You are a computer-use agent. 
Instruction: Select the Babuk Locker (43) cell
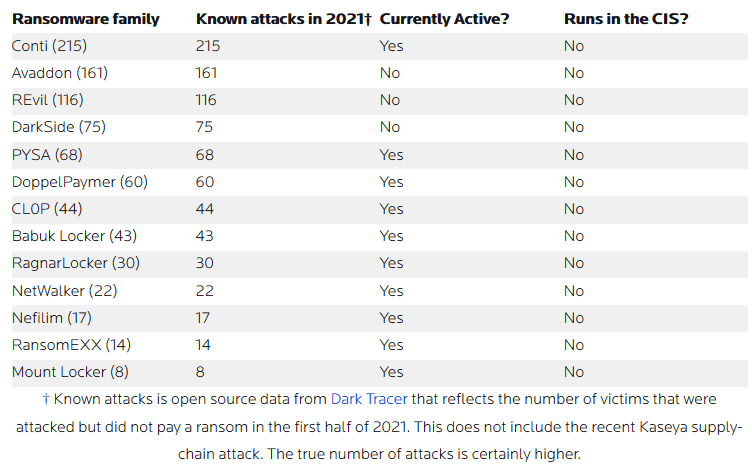point(74,236)
